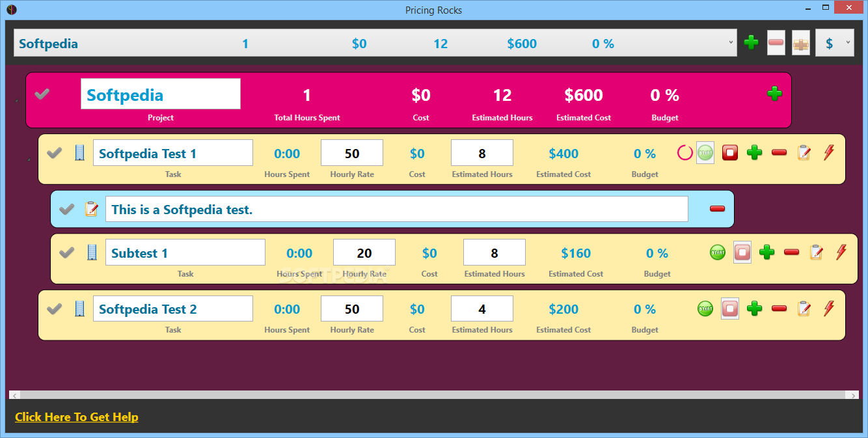Viewport: 868px width, 438px height.
Task: Add task via green plus in Softpedia project row
Action: (x=774, y=94)
